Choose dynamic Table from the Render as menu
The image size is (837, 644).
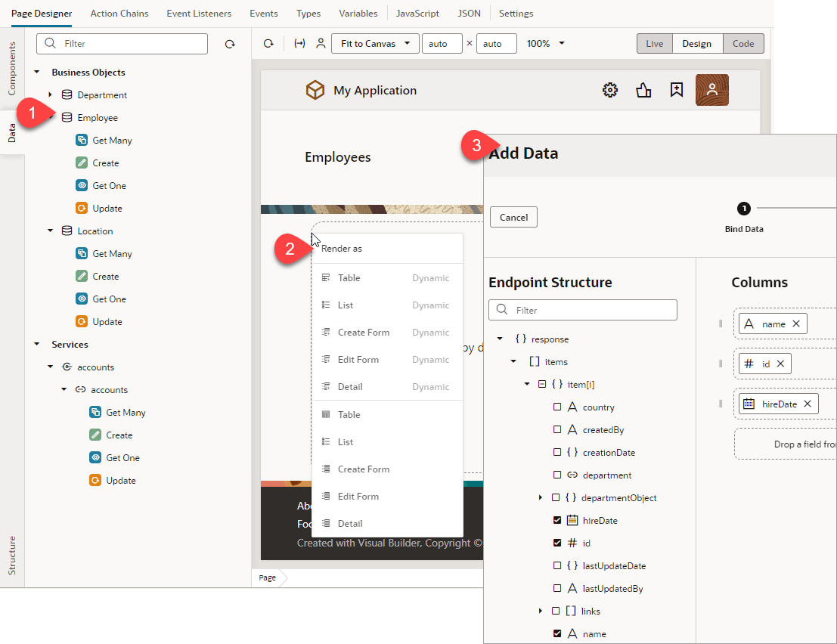click(x=349, y=277)
